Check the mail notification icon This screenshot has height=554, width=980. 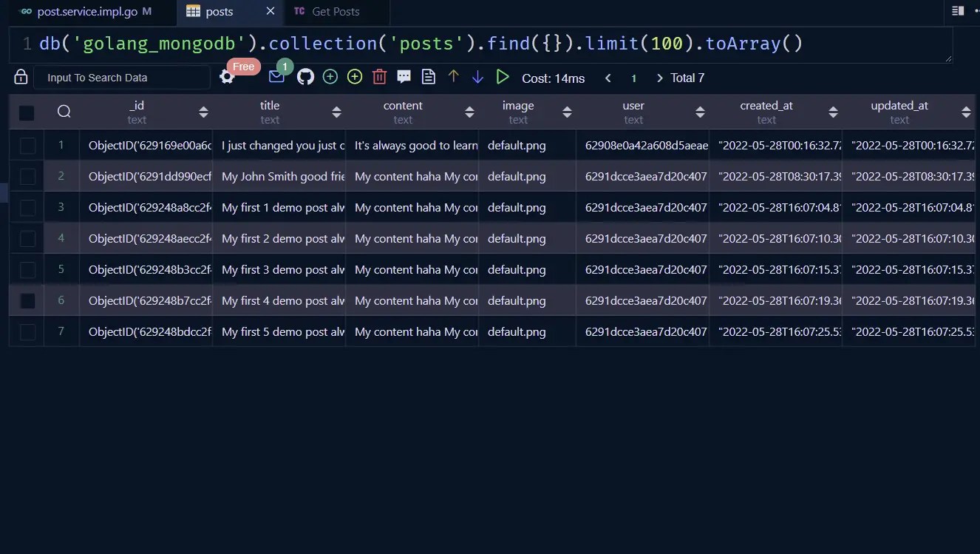click(276, 76)
